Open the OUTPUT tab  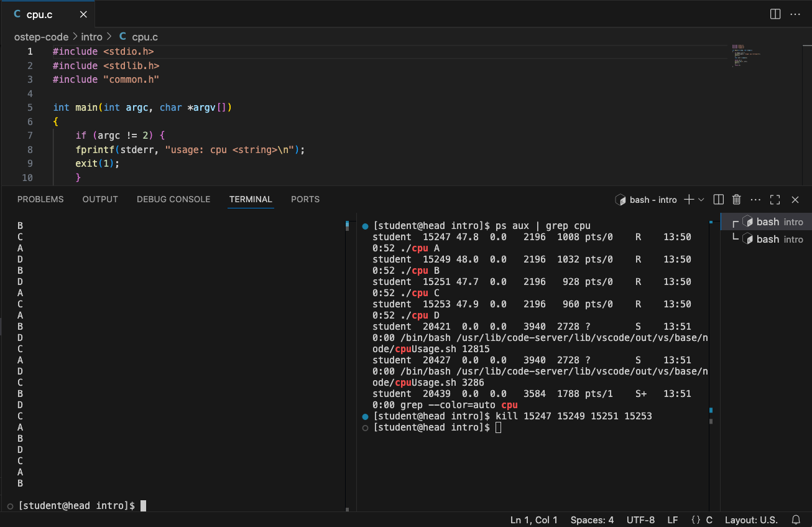click(x=100, y=200)
